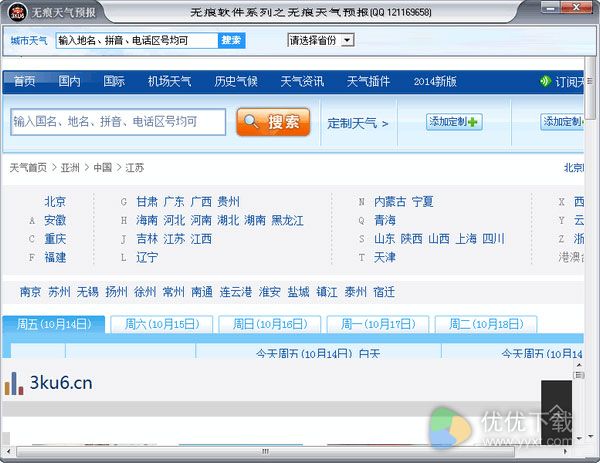The image size is (600, 463).
Task: Select the 天津 link
Action: pos(385,257)
